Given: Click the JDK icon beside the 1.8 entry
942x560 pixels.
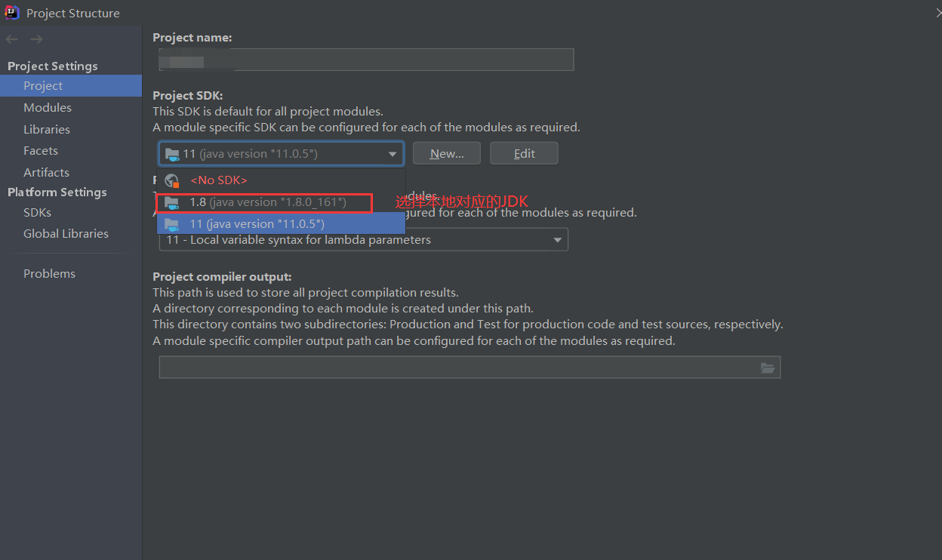Looking at the screenshot, I should click(x=171, y=202).
